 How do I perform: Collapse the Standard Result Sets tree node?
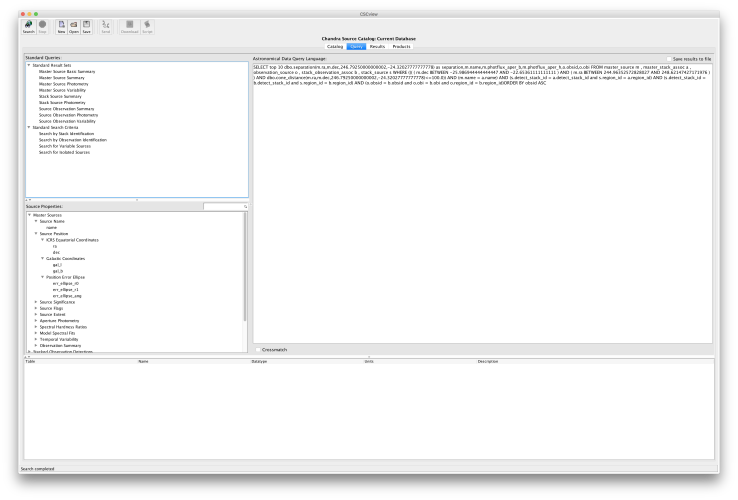[x=29, y=65]
